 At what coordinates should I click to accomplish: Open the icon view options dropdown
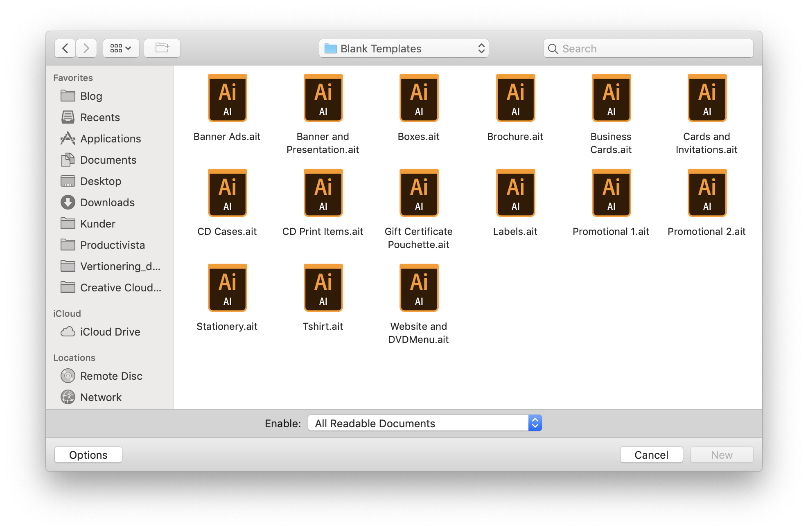[x=121, y=48]
